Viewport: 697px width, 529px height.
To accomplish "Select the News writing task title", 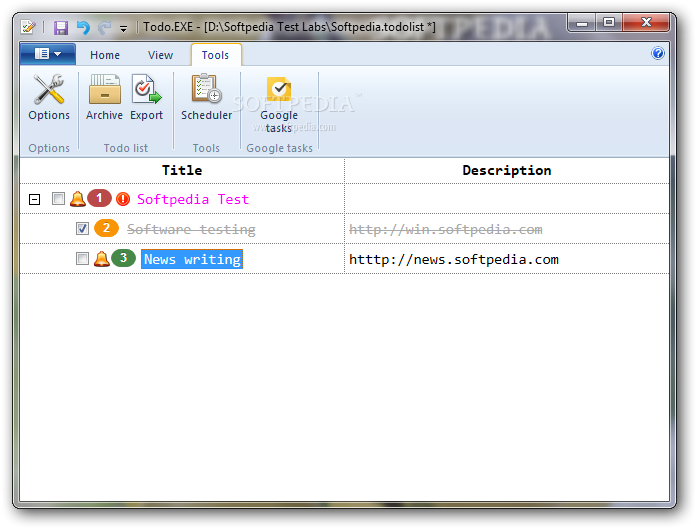I will point(192,259).
